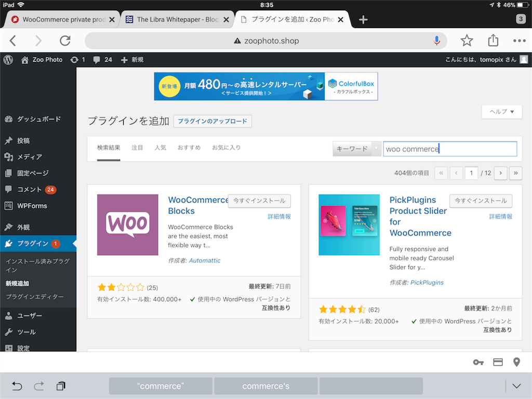532x399 pixels.
Task: Jump to last results page
Action: click(516, 173)
